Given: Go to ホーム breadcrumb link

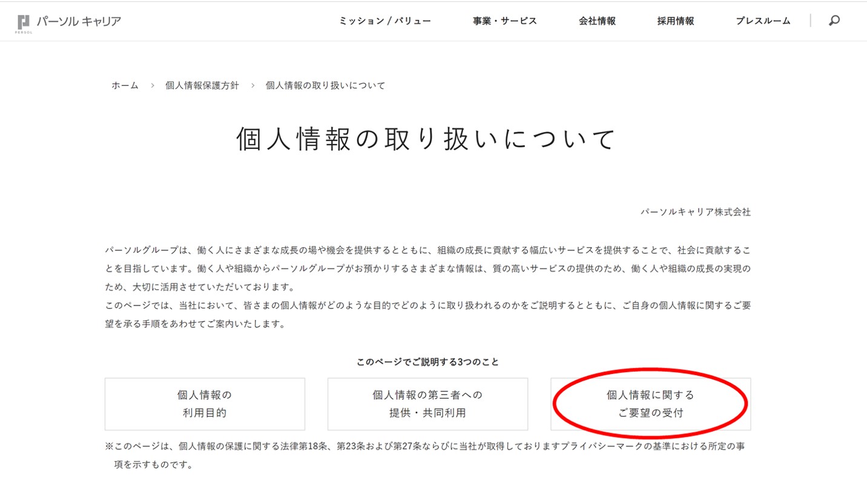Looking at the screenshot, I should [125, 85].
